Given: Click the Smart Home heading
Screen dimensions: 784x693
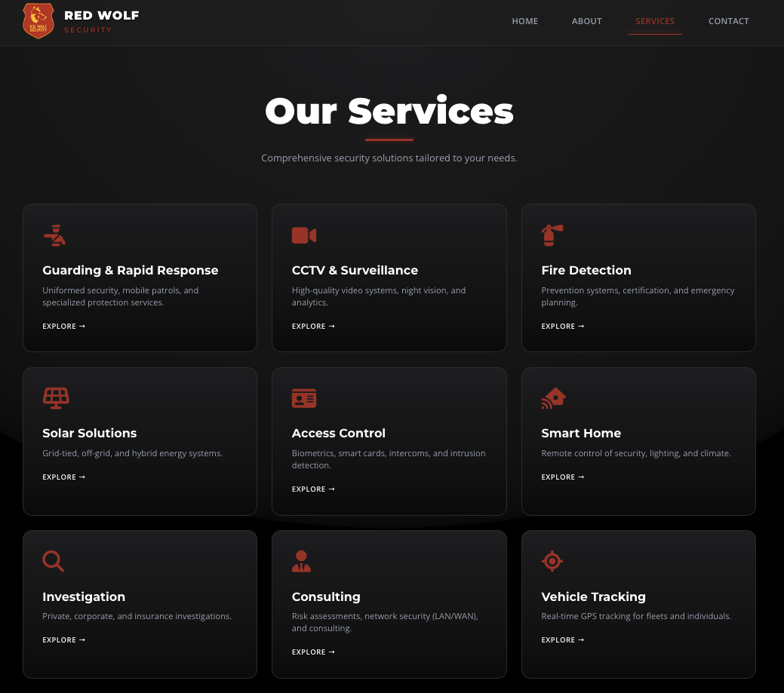Looking at the screenshot, I should click(581, 433).
